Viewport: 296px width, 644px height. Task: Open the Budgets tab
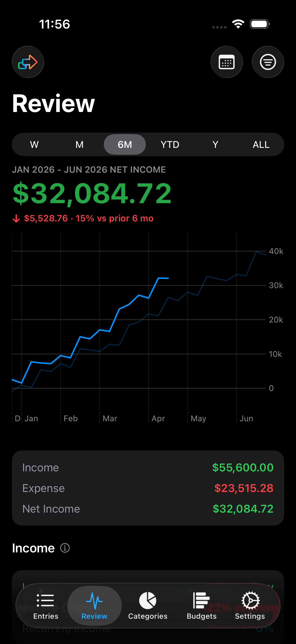[x=201, y=605]
